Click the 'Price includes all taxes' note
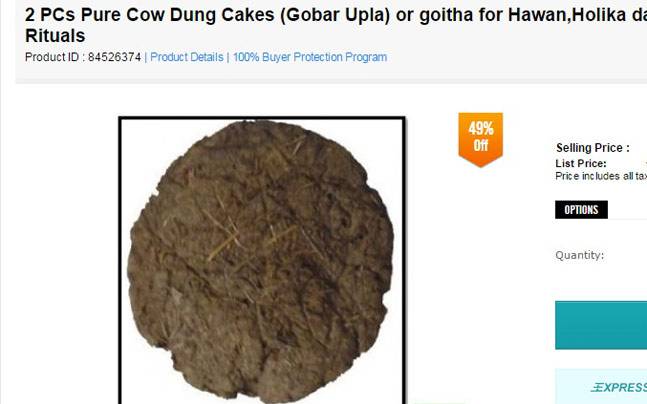The image size is (647, 404). pyautogui.click(x=601, y=176)
